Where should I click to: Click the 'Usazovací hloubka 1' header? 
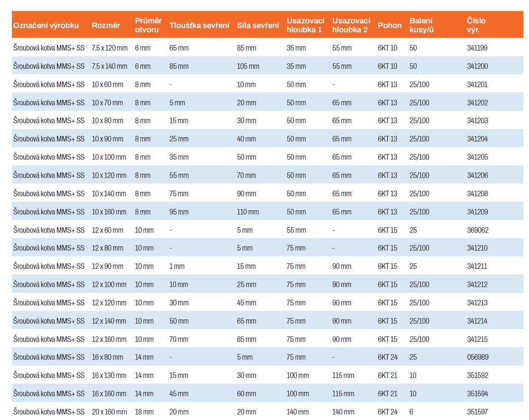tap(305, 25)
